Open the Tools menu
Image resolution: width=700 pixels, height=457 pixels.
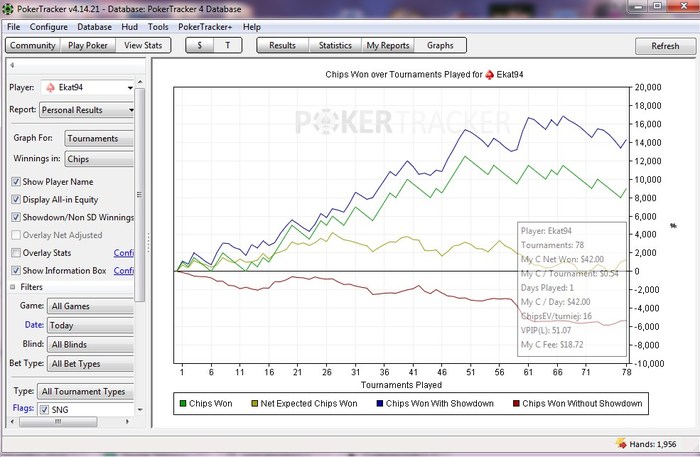158,27
